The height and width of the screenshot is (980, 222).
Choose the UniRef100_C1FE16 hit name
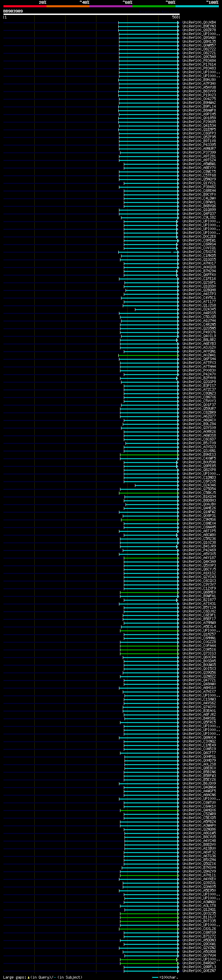[x=199, y=279]
